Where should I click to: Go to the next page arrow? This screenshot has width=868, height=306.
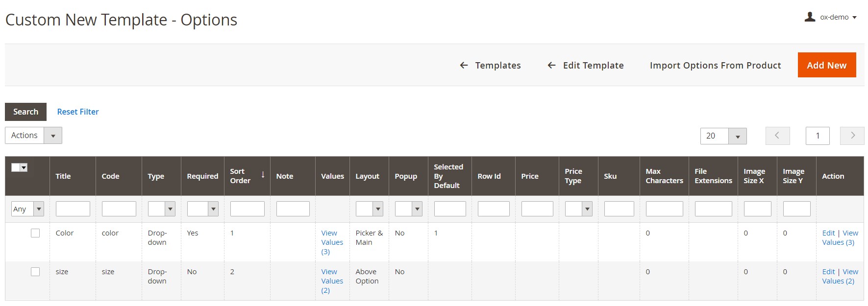(x=852, y=136)
